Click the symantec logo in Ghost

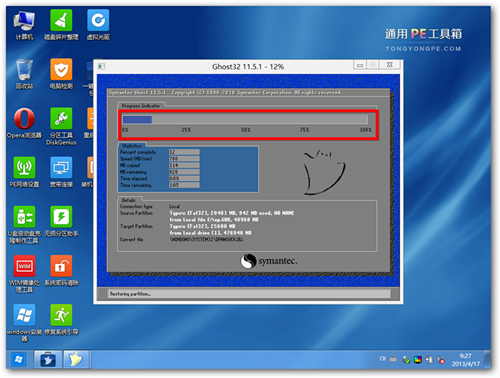coord(268,261)
